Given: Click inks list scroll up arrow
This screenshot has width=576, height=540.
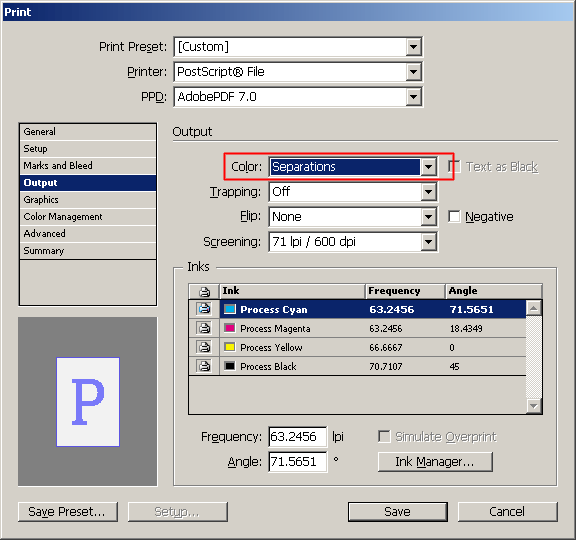Looking at the screenshot, I should [x=533, y=308].
